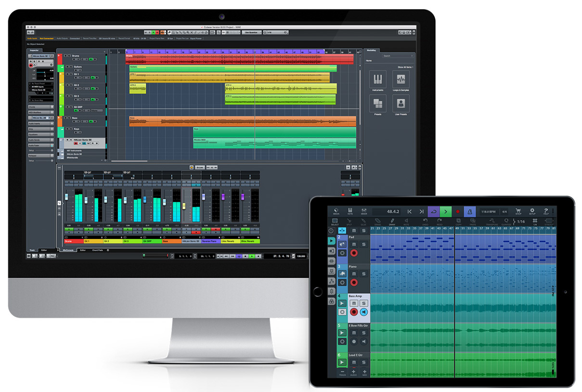
Task: Open Instruments tile in Cubase MediaBay
Action: (378, 79)
